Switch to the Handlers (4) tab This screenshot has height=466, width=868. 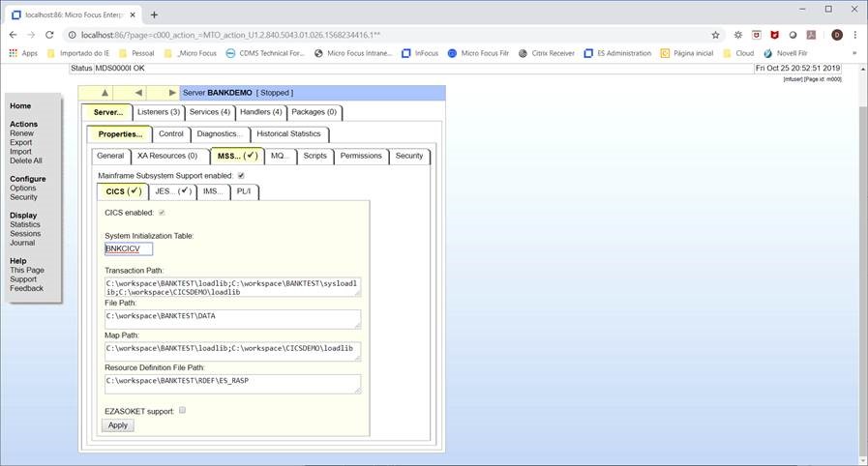260,112
